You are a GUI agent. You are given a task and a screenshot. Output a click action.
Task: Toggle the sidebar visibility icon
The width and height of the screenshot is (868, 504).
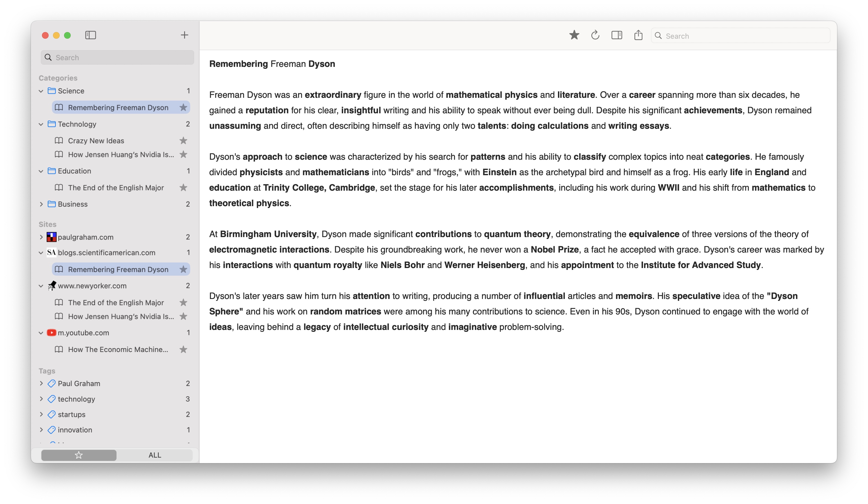91,35
